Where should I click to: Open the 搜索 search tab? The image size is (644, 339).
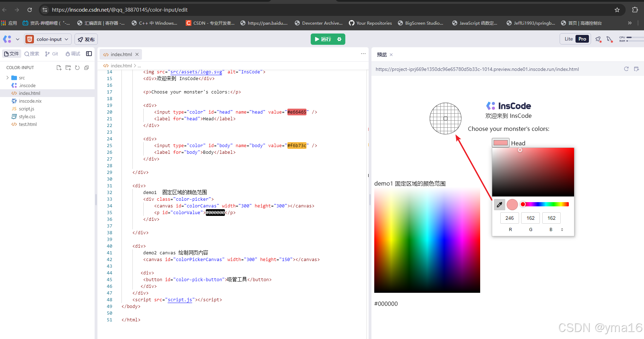click(32, 54)
